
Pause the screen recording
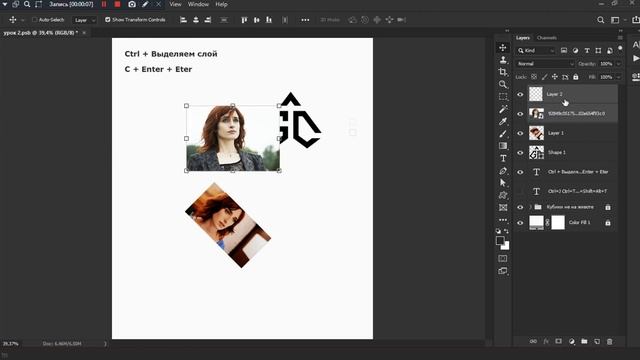pos(104,4)
